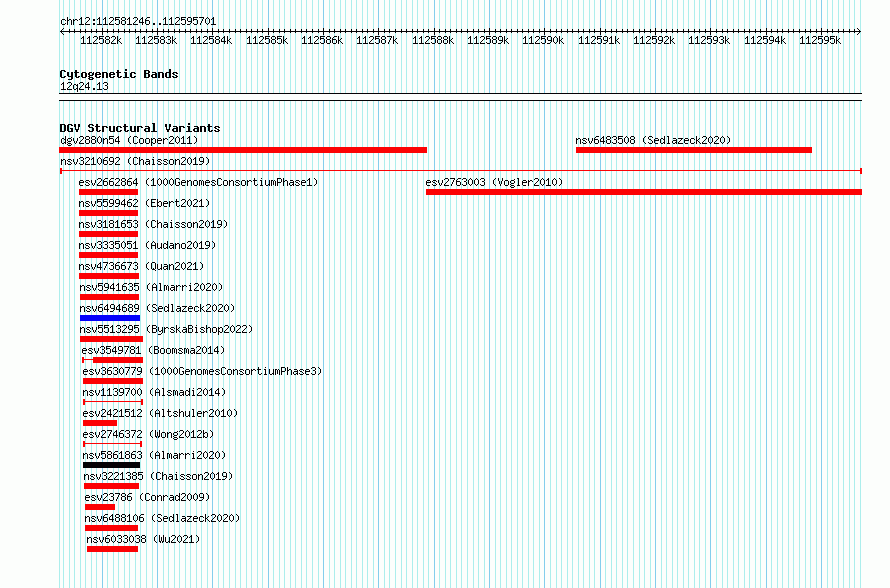Open esv2662864 (1000GenomesConsortiumPhase1) label

click(x=198, y=182)
